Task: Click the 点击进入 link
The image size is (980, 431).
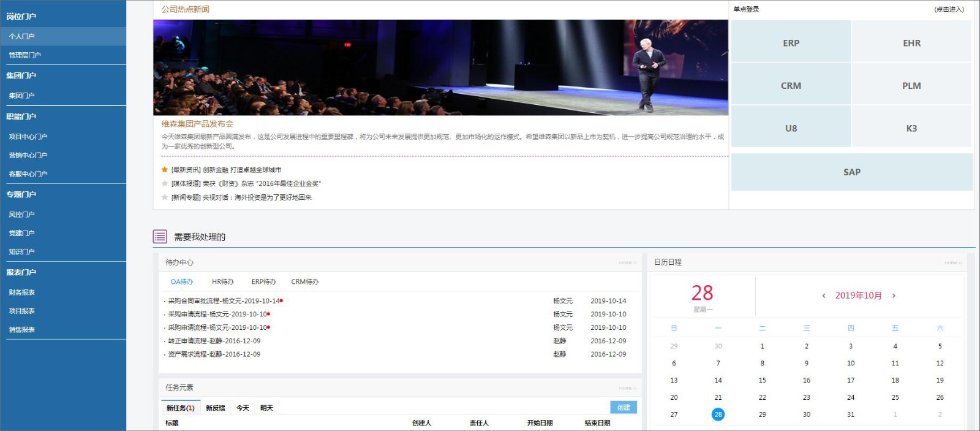Action: coord(949,9)
